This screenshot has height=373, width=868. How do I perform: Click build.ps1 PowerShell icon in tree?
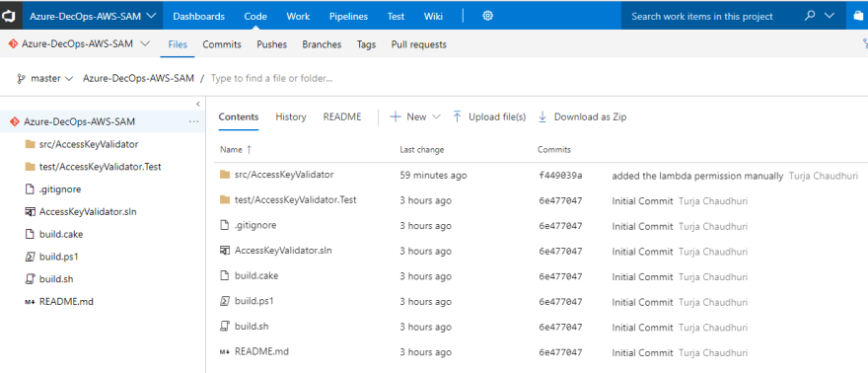point(31,257)
